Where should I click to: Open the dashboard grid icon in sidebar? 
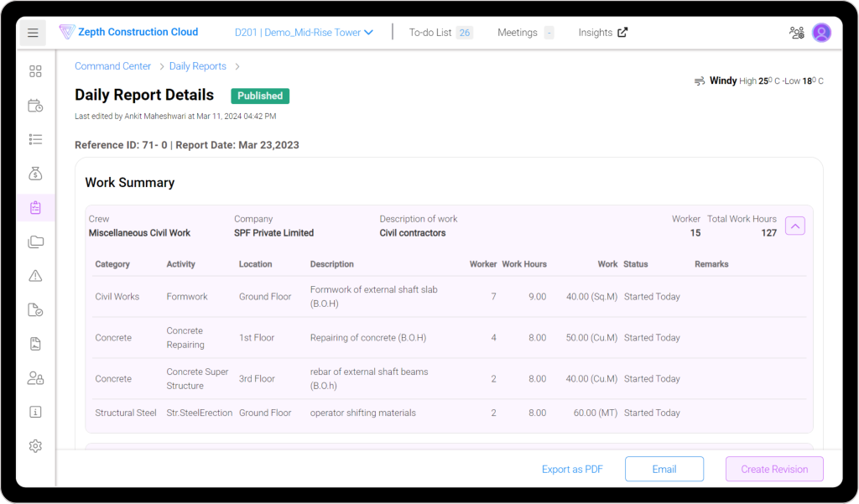click(34, 71)
